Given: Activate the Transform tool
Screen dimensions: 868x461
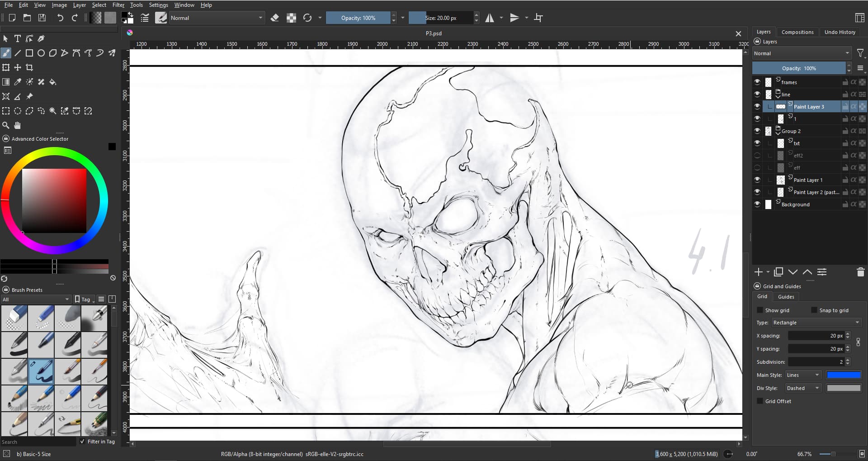Looking at the screenshot, I should (6, 67).
